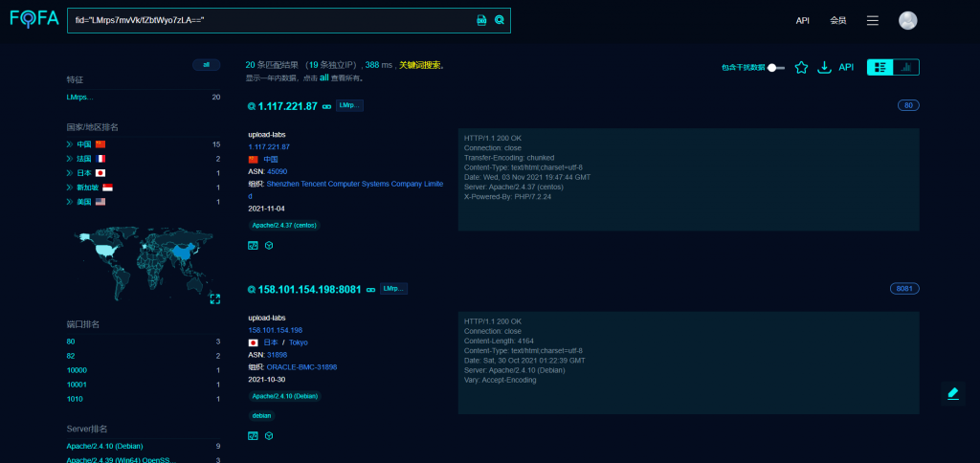The image size is (980, 463).
Task: Click the small blue 158.101.154.198 link
Action: [275, 330]
